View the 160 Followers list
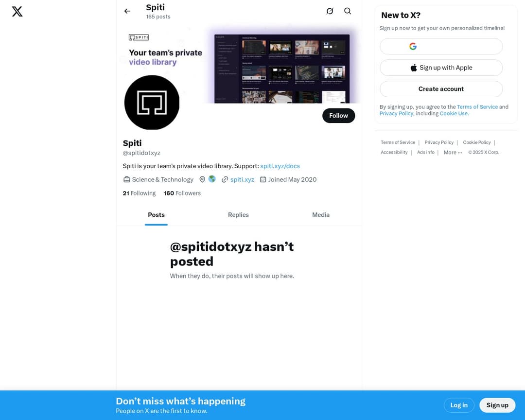This screenshot has height=420, width=525. (182, 193)
